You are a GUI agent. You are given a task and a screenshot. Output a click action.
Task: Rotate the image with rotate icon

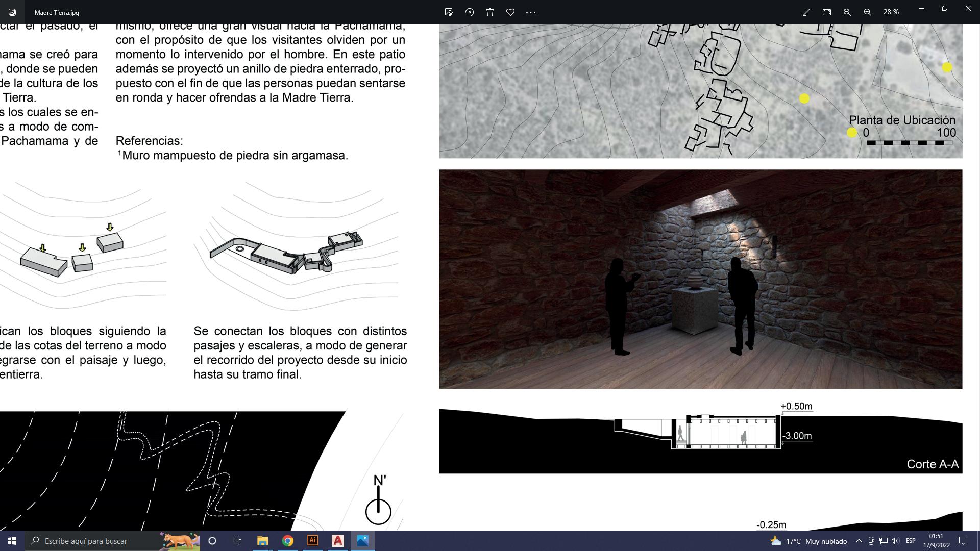(x=470, y=12)
